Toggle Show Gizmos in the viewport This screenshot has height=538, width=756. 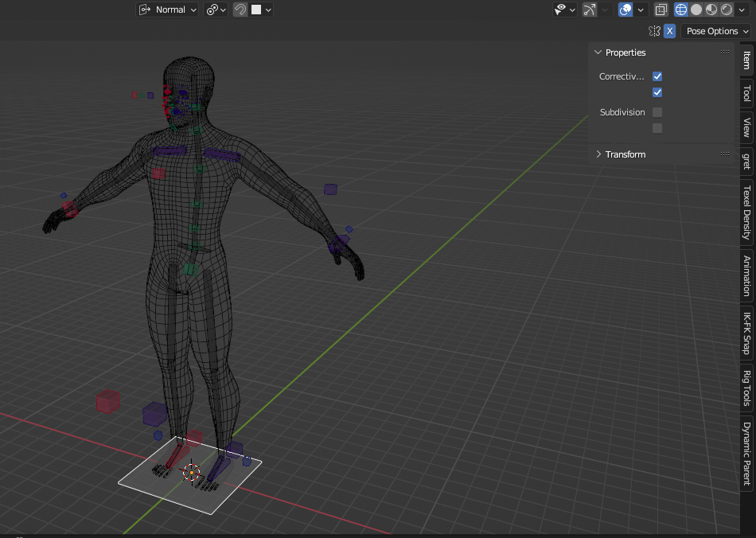click(x=591, y=10)
